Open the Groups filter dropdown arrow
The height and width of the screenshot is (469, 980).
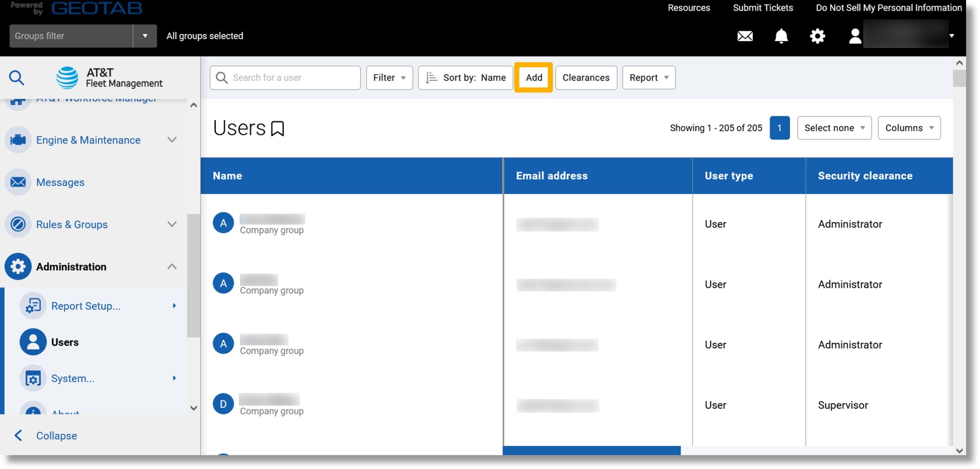145,36
